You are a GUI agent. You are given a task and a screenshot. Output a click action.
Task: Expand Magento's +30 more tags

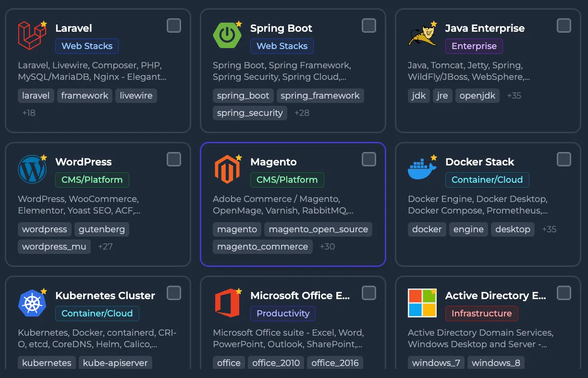pos(327,247)
